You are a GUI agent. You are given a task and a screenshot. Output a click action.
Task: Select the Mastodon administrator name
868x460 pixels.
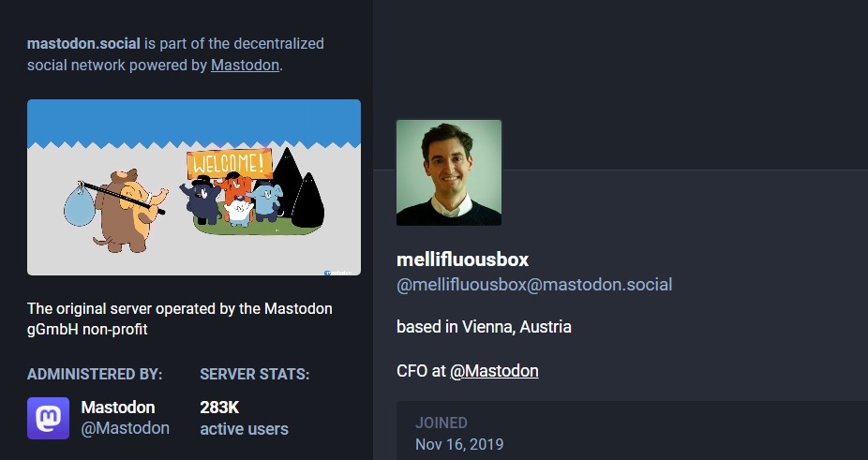118,408
